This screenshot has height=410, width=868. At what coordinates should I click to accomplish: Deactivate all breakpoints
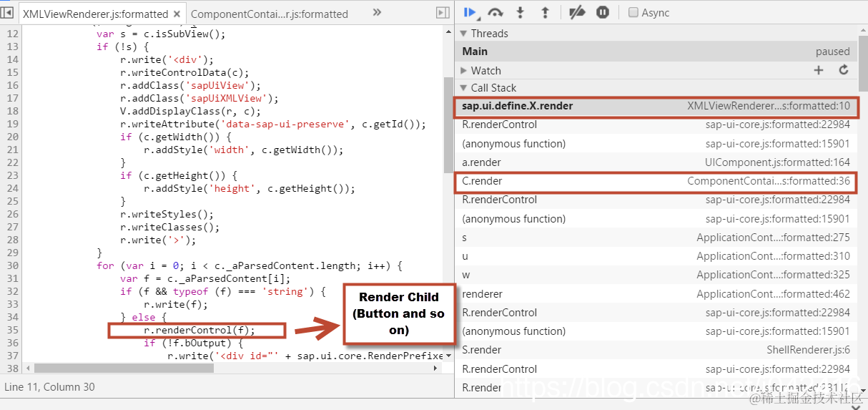[577, 12]
